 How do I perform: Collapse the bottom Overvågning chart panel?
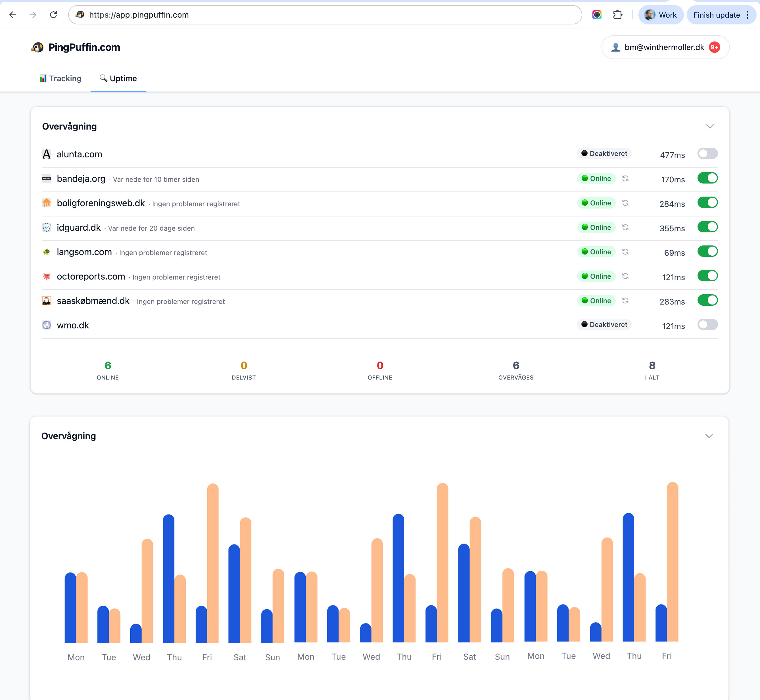(710, 436)
